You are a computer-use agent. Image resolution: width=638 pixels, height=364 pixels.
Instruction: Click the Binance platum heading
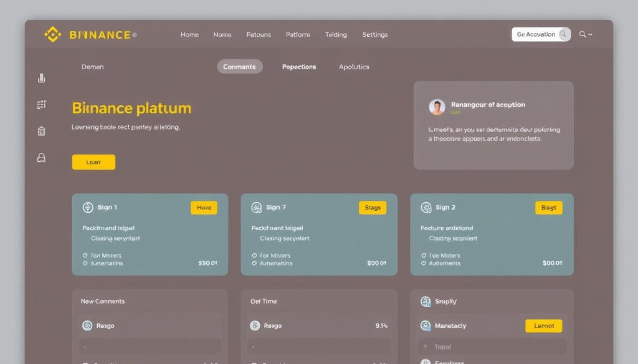(x=131, y=108)
